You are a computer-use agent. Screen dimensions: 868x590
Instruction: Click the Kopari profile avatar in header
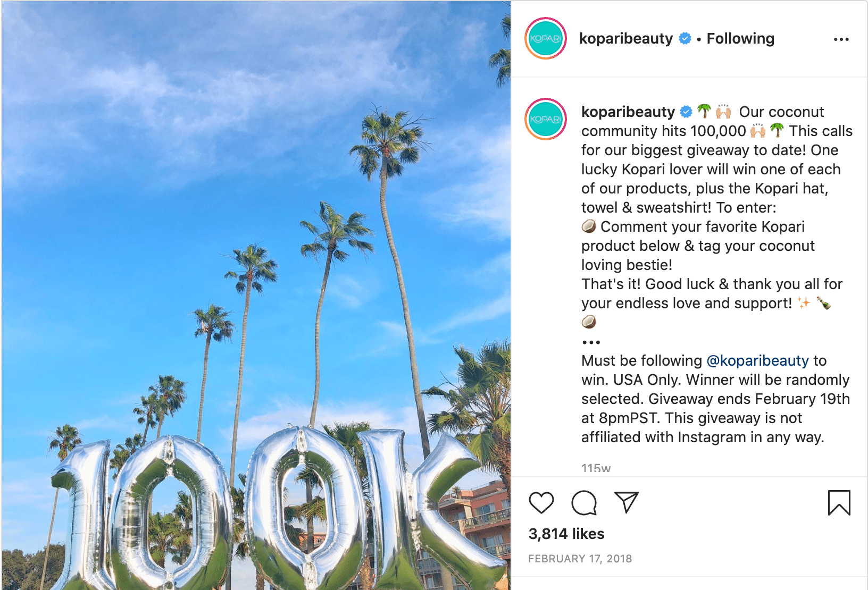(546, 38)
